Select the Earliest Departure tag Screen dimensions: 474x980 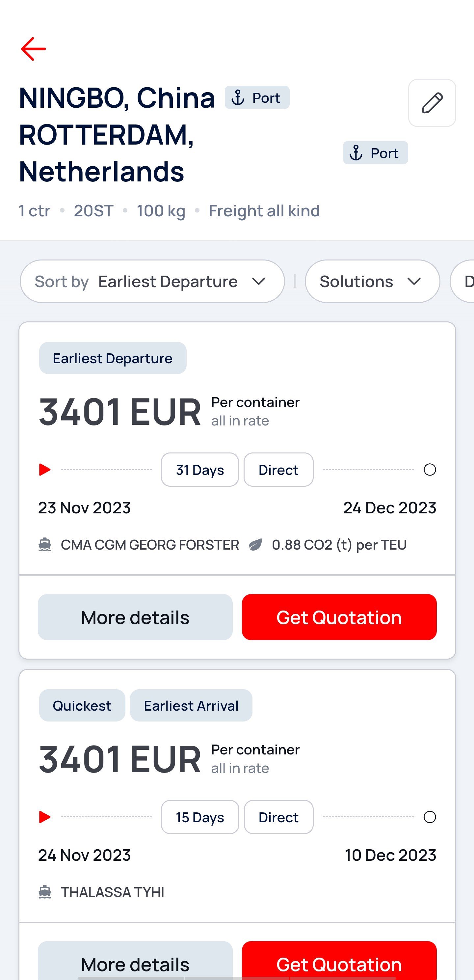[x=113, y=358]
